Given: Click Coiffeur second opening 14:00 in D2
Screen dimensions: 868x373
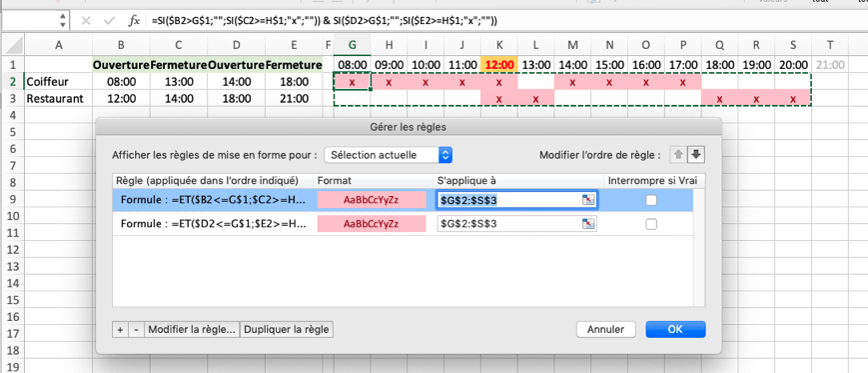Looking at the screenshot, I should point(237,82).
